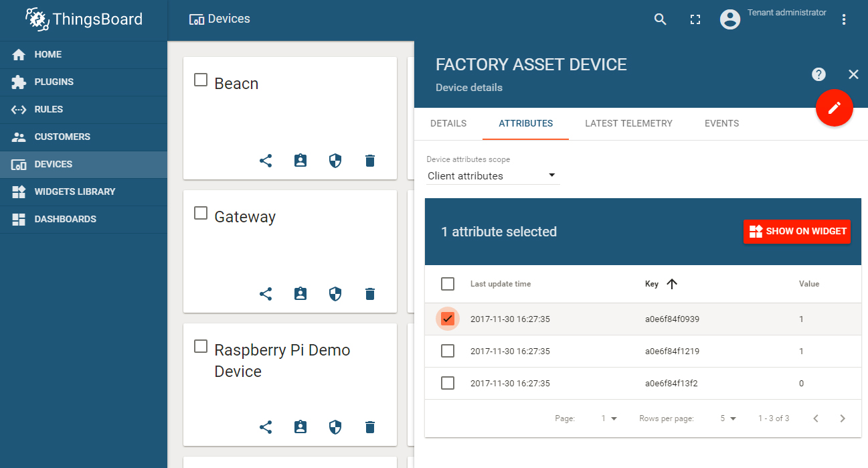
Task: Manage Raspberry Pi Demo Device credentials
Action: click(335, 427)
